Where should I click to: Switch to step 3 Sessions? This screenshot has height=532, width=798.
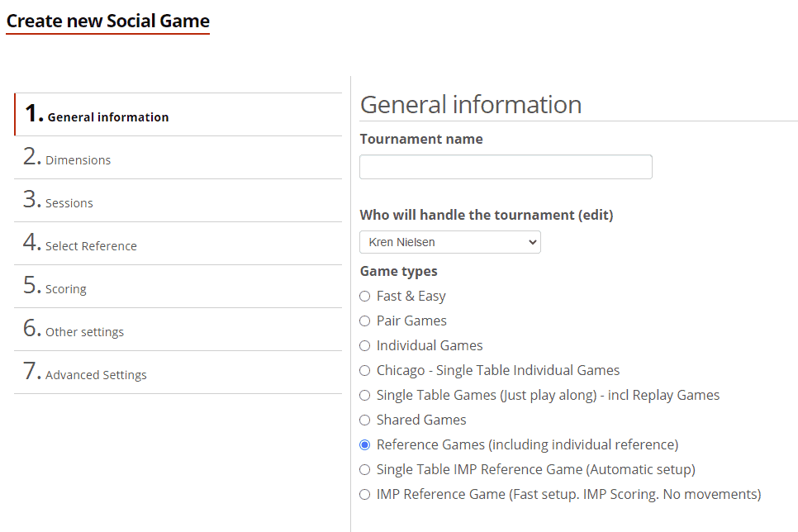point(69,202)
